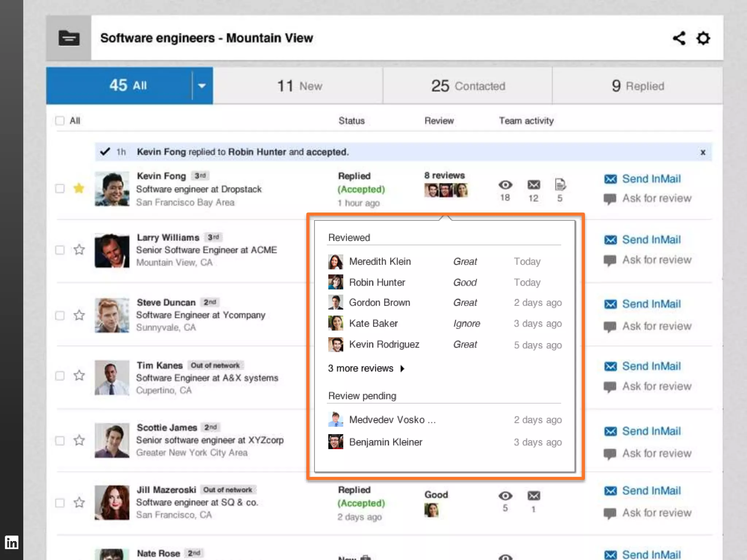This screenshot has width=747, height=560.
Task: Click the project folder icon
Action: (69, 38)
